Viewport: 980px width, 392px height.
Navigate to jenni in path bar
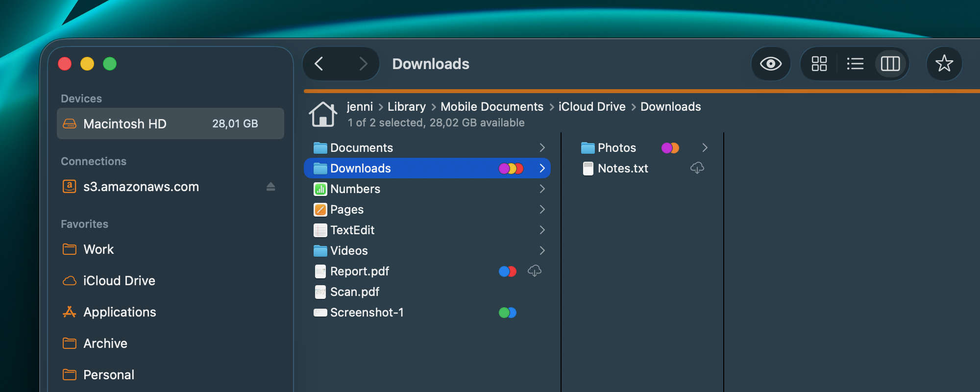coord(360,106)
